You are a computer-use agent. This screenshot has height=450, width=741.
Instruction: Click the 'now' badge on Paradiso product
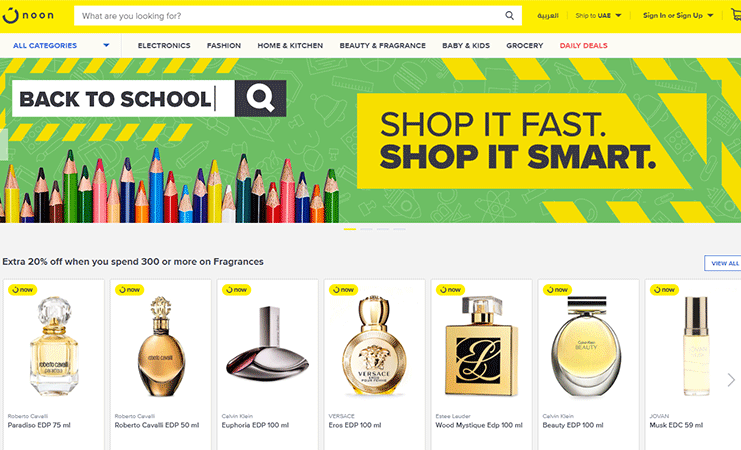coord(22,290)
